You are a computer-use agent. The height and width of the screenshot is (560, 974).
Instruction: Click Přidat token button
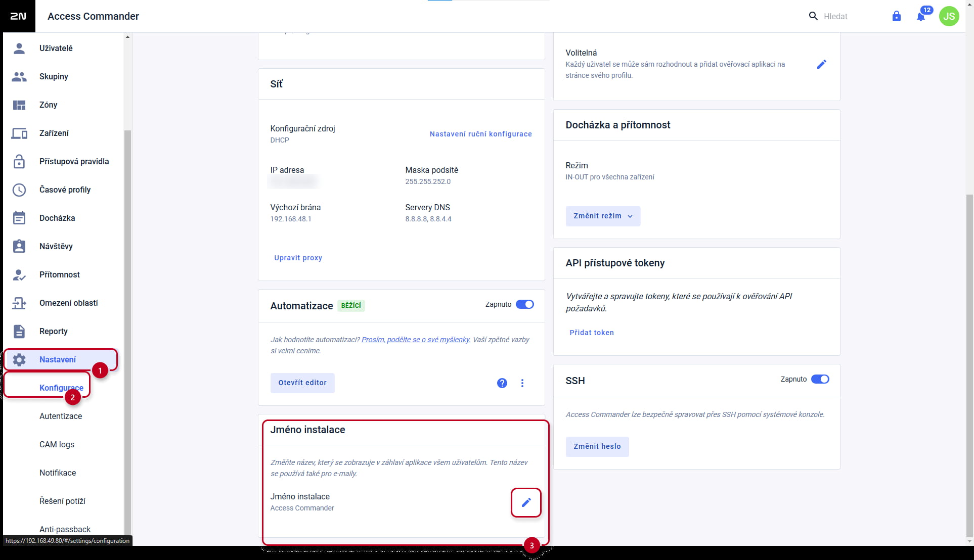[591, 333]
